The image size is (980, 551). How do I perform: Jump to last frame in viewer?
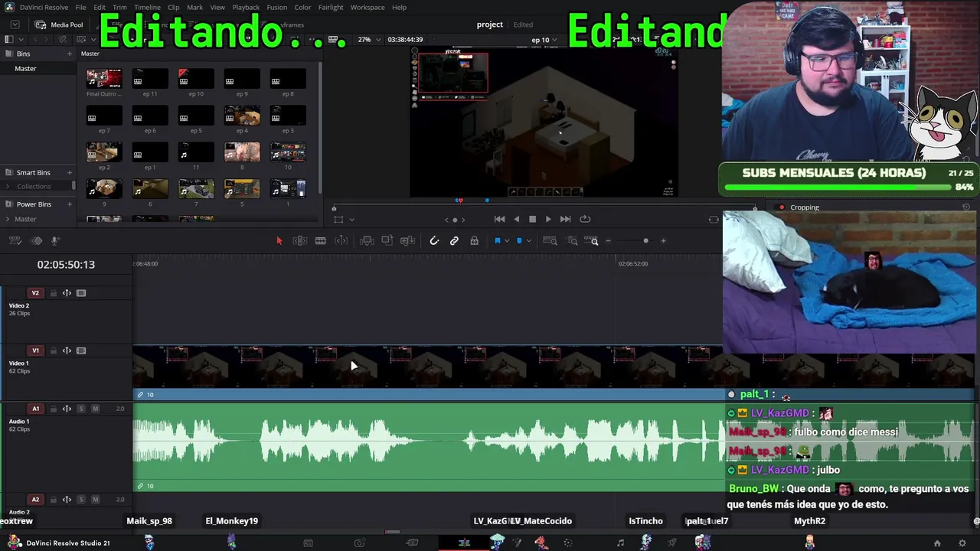[565, 219]
